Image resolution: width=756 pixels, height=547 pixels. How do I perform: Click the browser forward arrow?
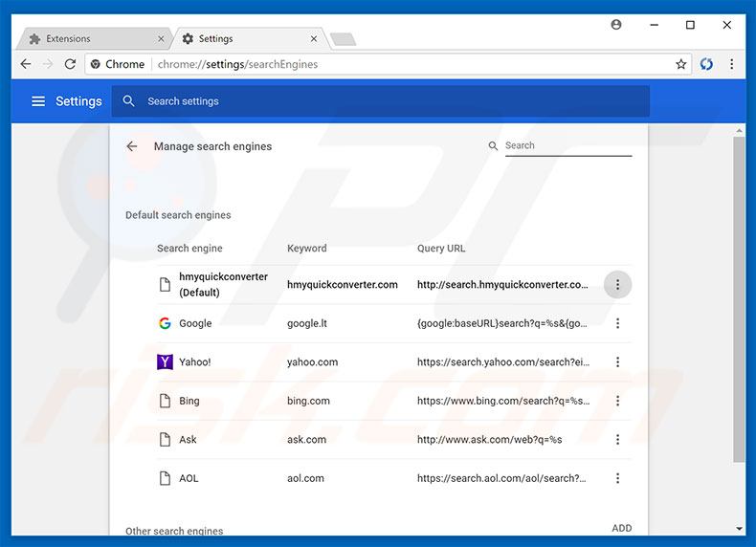tap(48, 64)
